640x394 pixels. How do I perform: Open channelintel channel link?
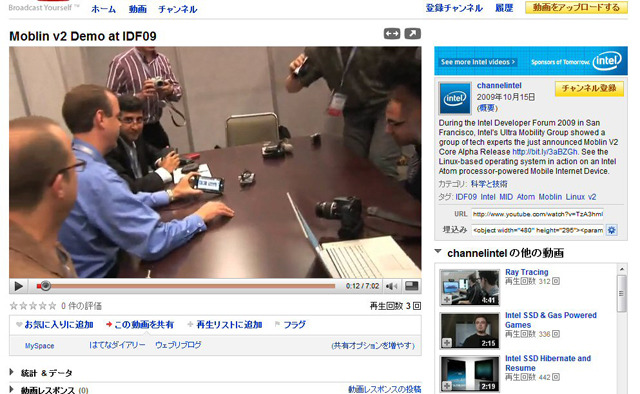[x=499, y=85]
